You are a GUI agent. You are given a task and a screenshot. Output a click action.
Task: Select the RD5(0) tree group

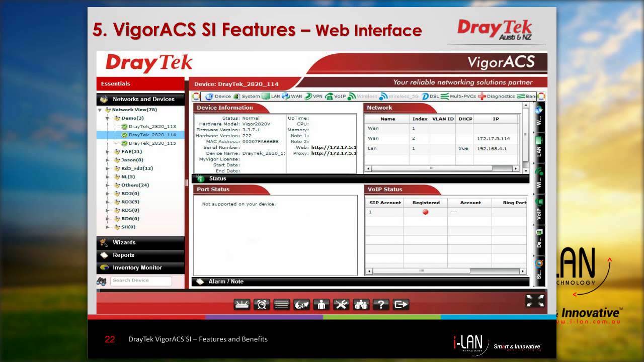click(x=130, y=210)
